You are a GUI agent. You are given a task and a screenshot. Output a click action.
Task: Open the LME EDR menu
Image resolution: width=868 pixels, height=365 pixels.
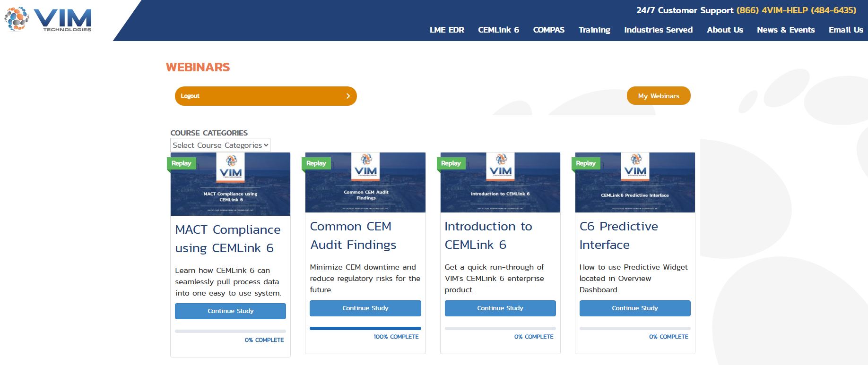point(447,30)
